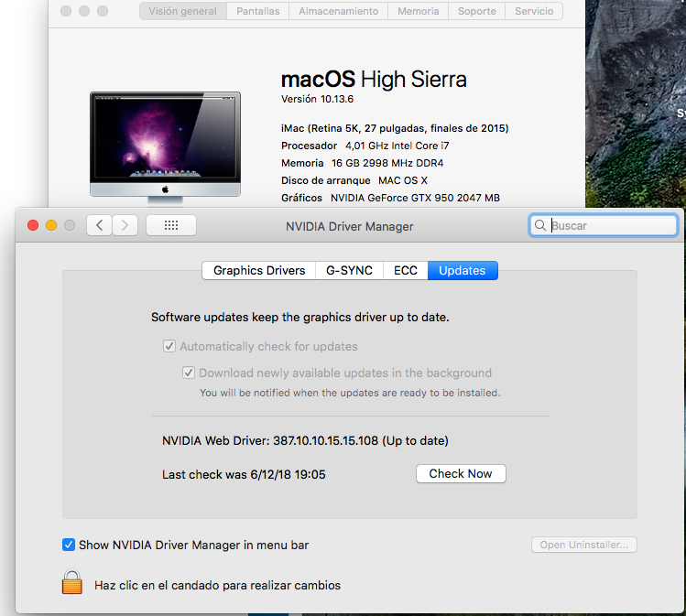The image size is (686, 616).
Task: Select Servicio tab in About This Mac
Action: (x=534, y=11)
